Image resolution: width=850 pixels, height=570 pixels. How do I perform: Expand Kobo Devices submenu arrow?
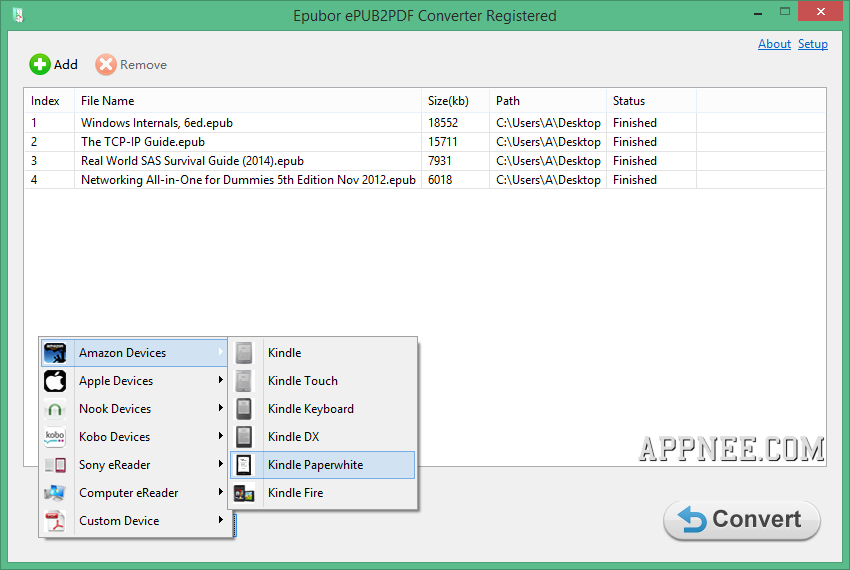point(221,436)
